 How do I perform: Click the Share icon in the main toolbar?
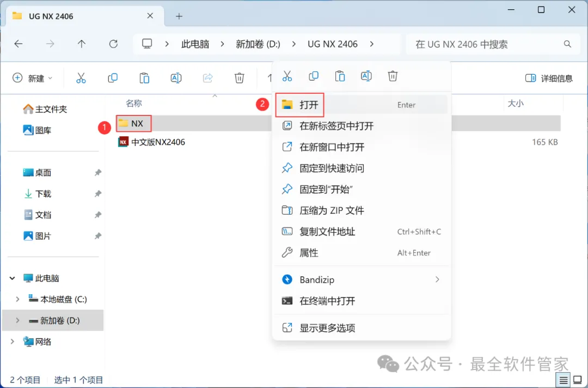coord(208,78)
